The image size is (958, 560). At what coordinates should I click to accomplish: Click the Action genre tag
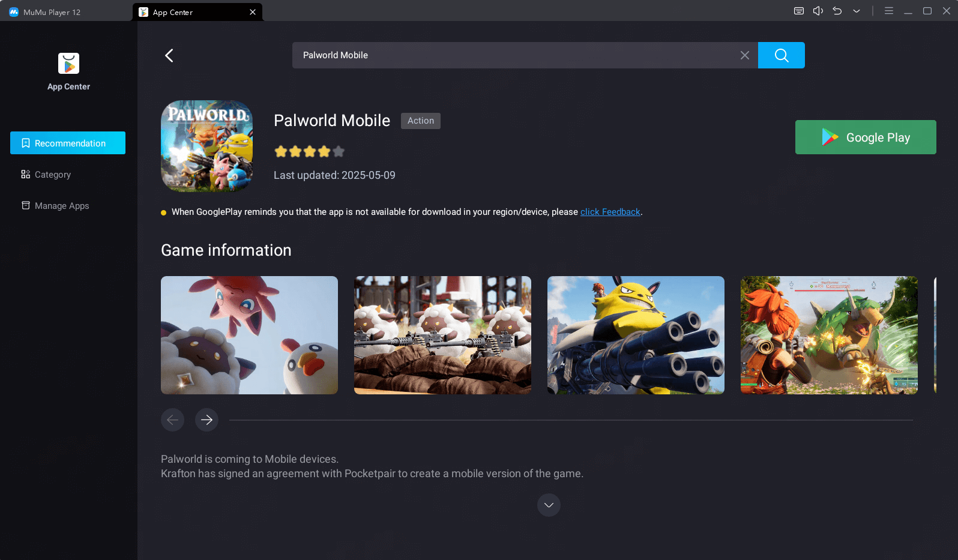pyautogui.click(x=421, y=121)
